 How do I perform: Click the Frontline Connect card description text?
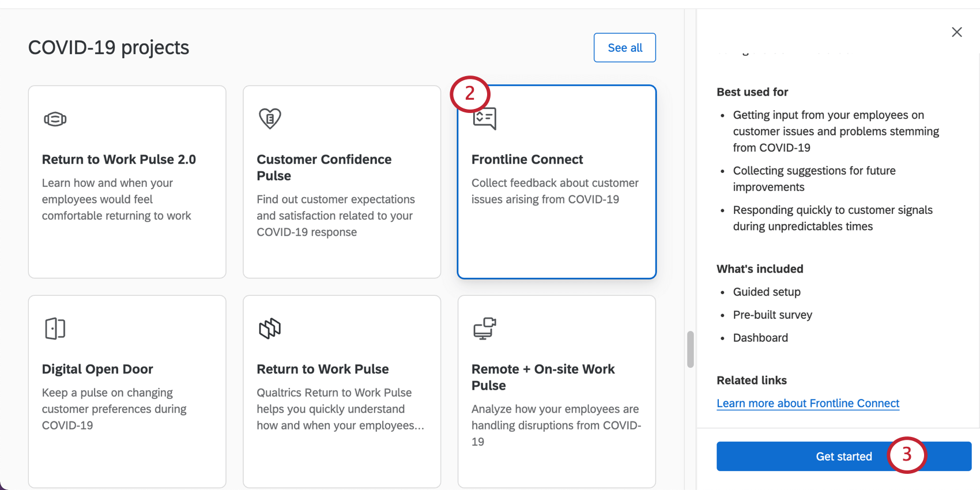click(x=555, y=191)
